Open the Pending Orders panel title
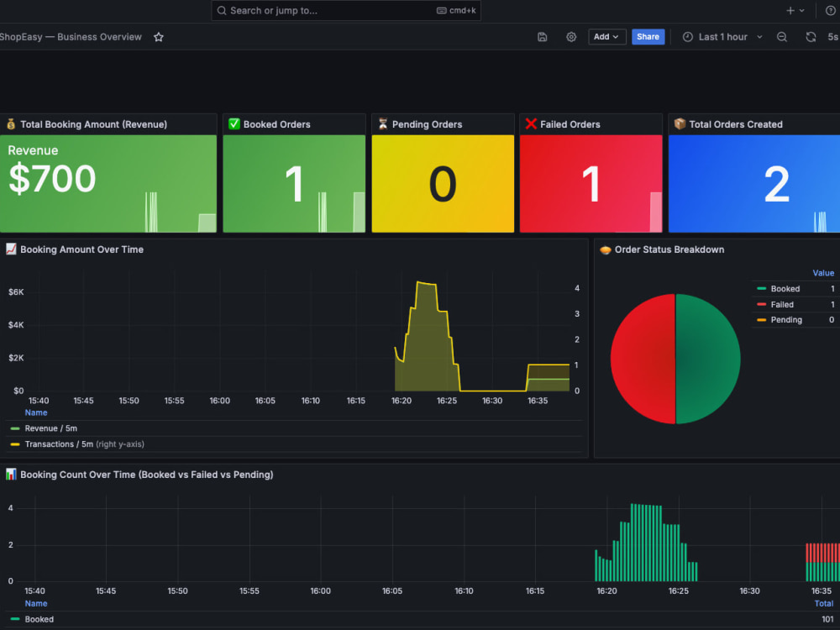840x630 pixels. 427,124
